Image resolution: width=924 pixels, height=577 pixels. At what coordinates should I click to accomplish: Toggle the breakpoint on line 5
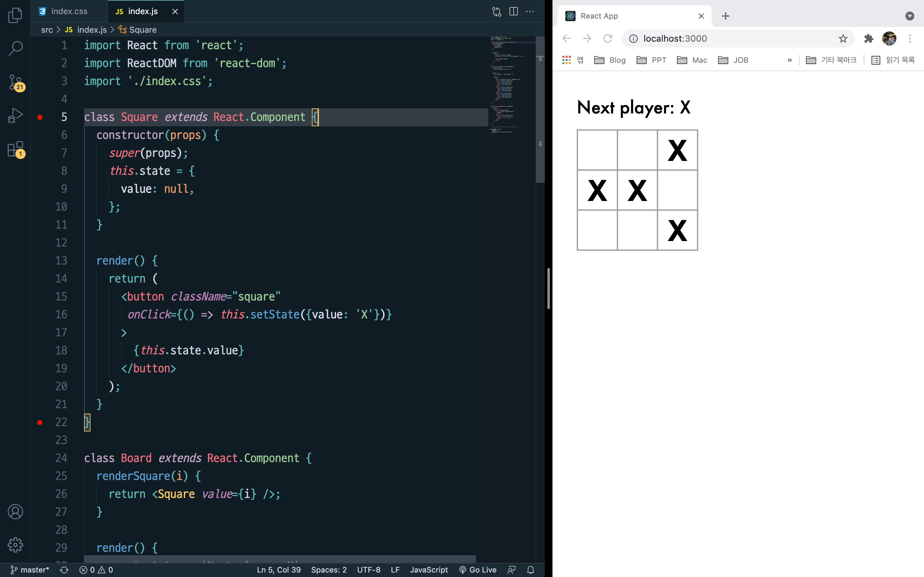click(40, 117)
